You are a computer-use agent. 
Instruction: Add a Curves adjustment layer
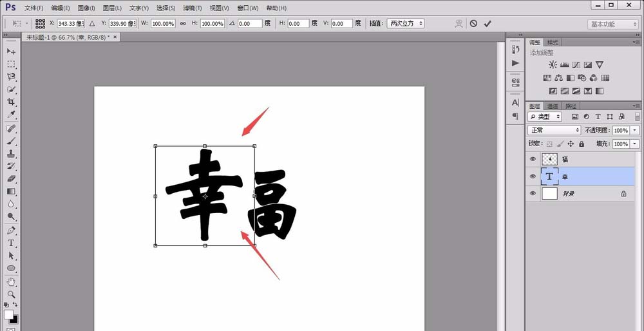point(576,65)
